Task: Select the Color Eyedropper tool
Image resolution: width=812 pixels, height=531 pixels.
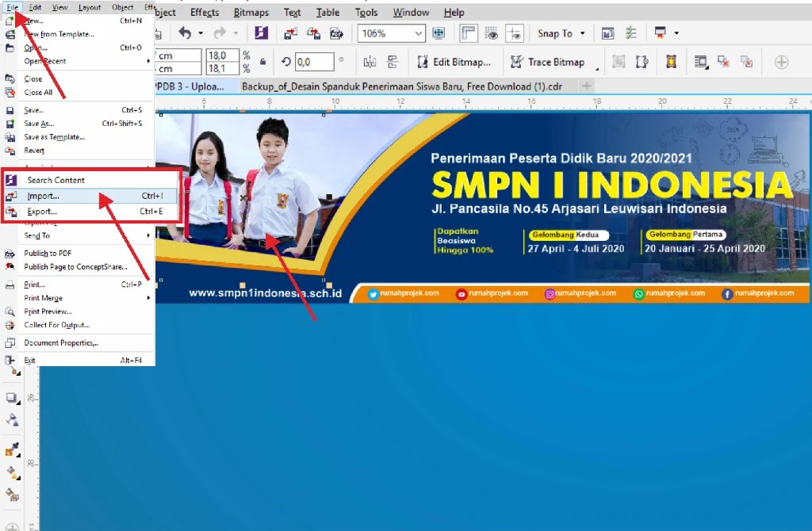Action: coord(11,449)
